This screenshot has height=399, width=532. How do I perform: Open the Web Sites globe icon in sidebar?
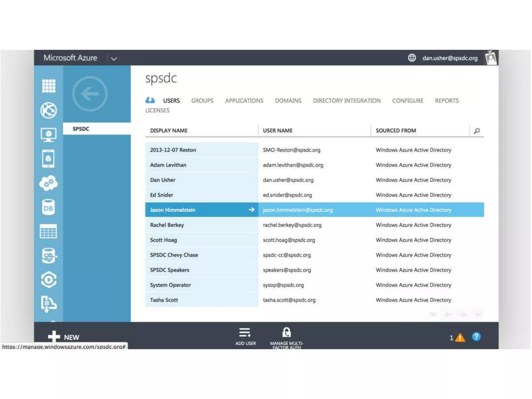pyautogui.click(x=49, y=110)
